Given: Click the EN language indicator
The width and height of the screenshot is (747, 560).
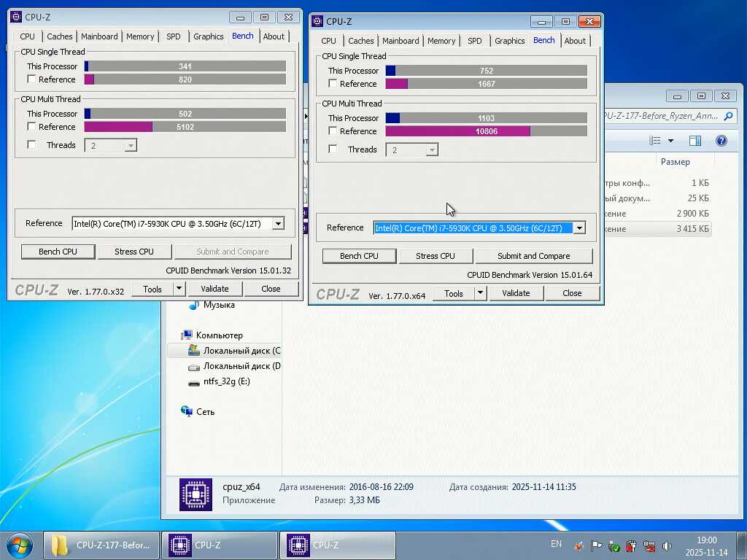Looking at the screenshot, I should (x=556, y=544).
